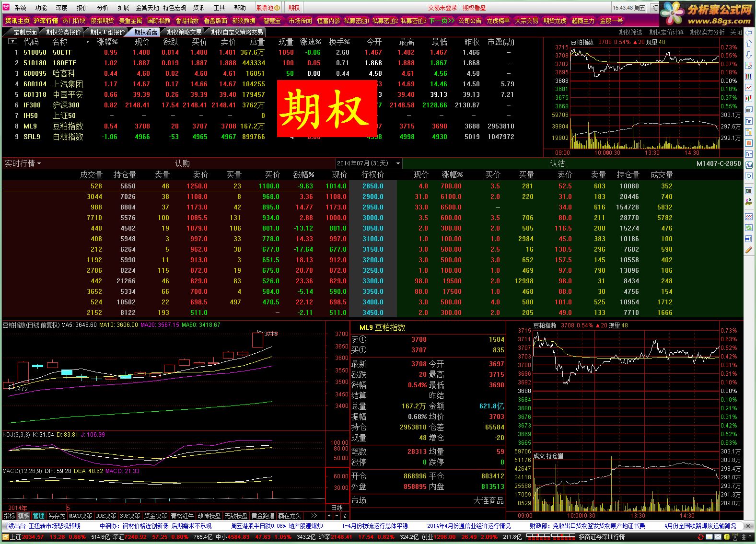
Task: Click the back arrow icon in right sidebar
Action: [749, 33]
